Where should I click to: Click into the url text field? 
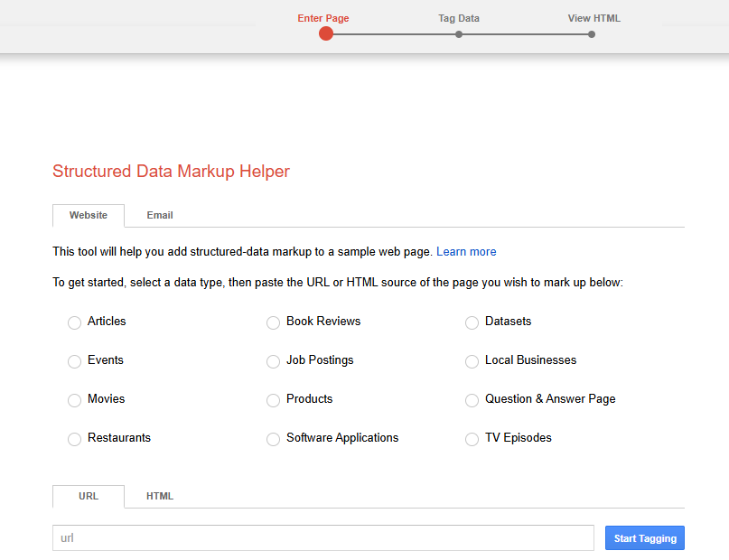tap(322, 538)
